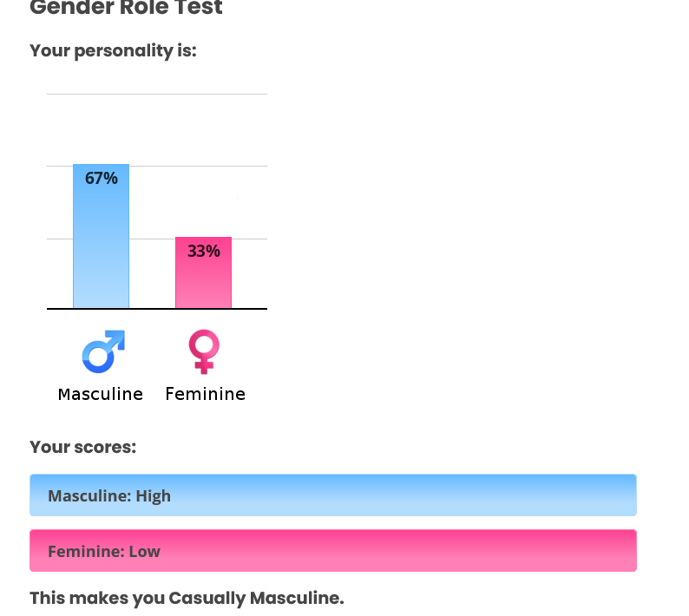This screenshot has width=689, height=616.
Task: Click the 'Your personality is:' heading
Action: click(x=113, y=51)
